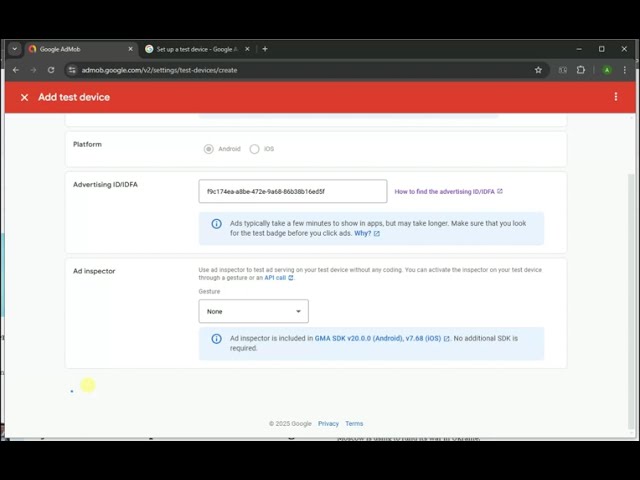
Task: Open the Terms footer link
Action: [x=354, y=424]
